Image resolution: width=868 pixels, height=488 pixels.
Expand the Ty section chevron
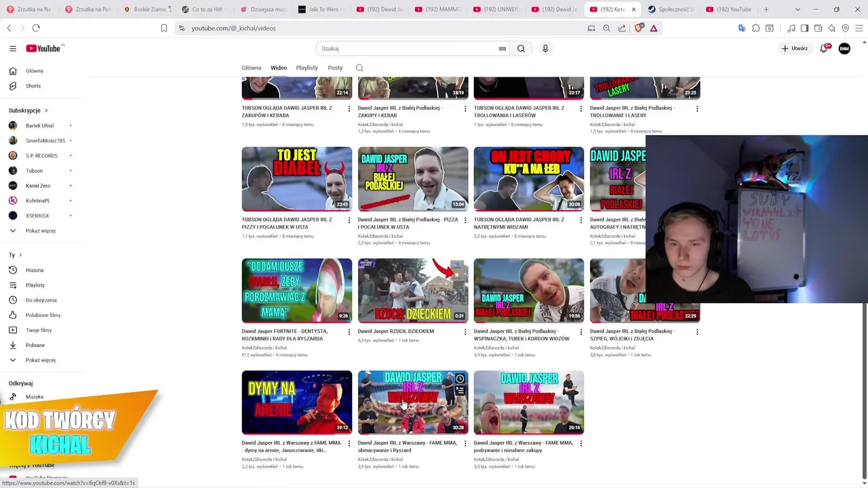(x=20, y=255)
